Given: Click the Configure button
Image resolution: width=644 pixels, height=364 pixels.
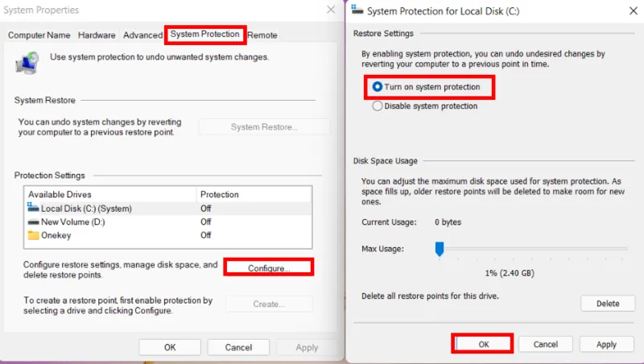Looking at the screenshot, I should coord(269,267).
